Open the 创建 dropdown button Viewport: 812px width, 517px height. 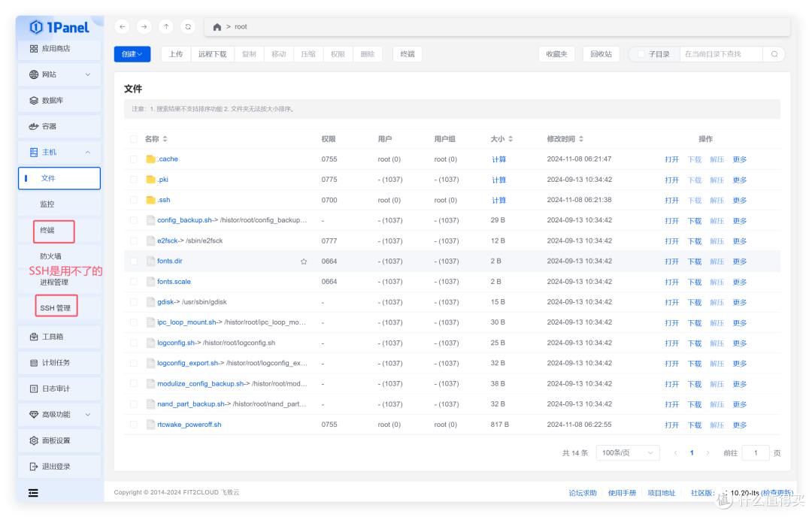pyautogui.click(x=132, y=54)
